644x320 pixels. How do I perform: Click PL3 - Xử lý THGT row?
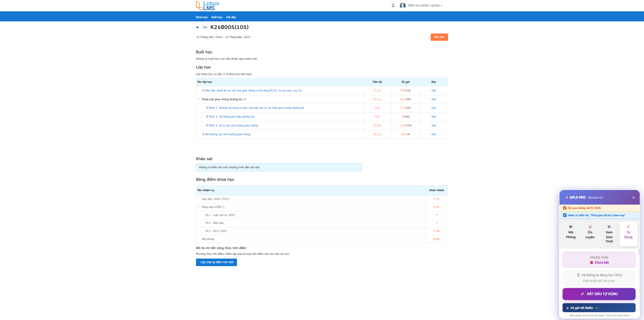click(322, 231)
